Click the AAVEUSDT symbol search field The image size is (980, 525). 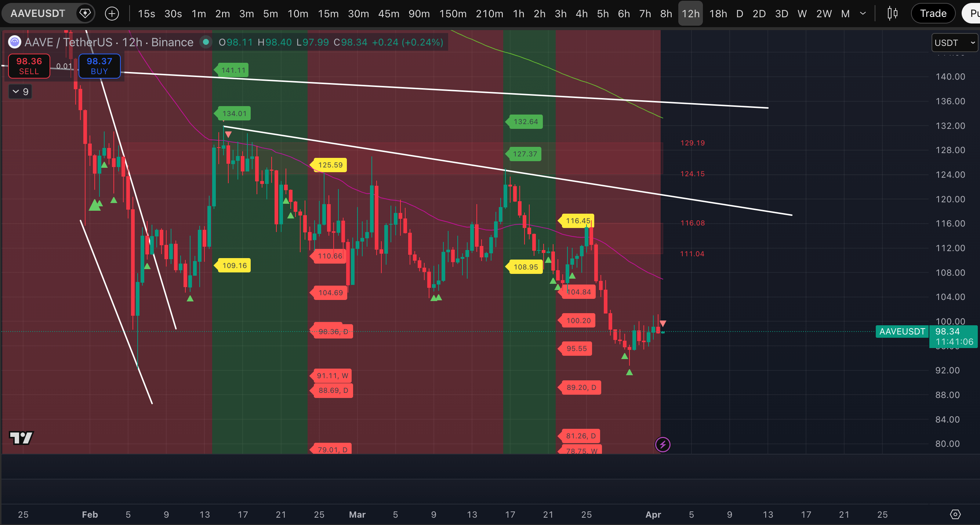tap(38, 14)
